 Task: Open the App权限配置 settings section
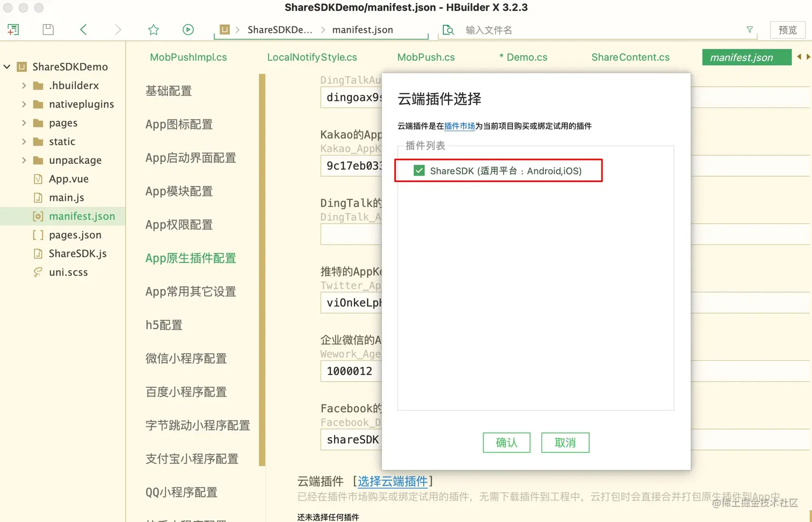click(179, 224)
